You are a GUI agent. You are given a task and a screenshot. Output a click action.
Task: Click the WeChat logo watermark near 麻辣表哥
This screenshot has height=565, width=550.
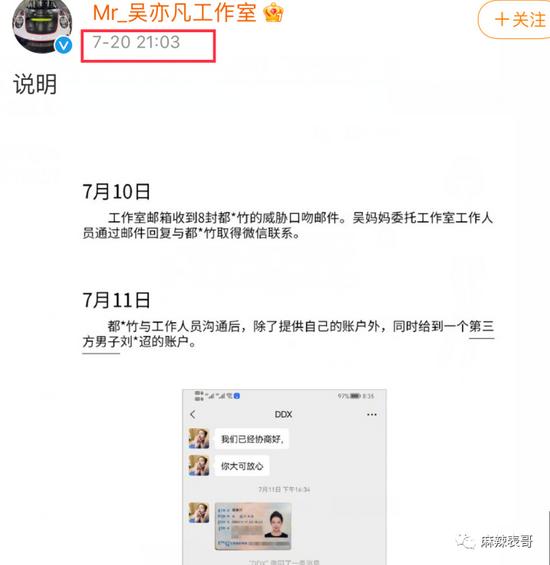(x=465, y=541)
